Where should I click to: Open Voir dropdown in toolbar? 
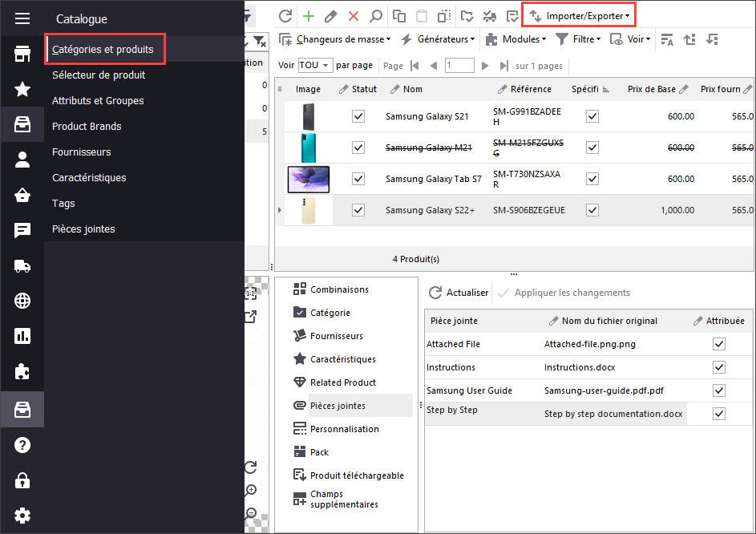pyautogui.click(x=631, y=39)
